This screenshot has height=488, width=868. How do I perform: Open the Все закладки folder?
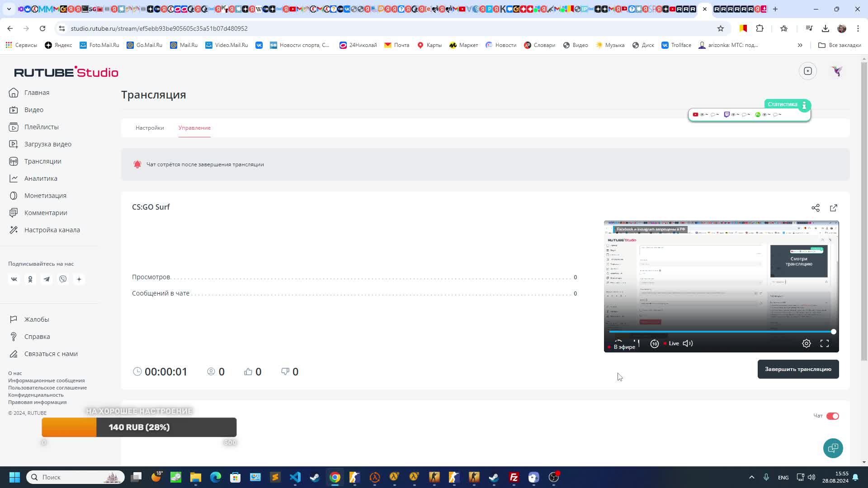840,45
